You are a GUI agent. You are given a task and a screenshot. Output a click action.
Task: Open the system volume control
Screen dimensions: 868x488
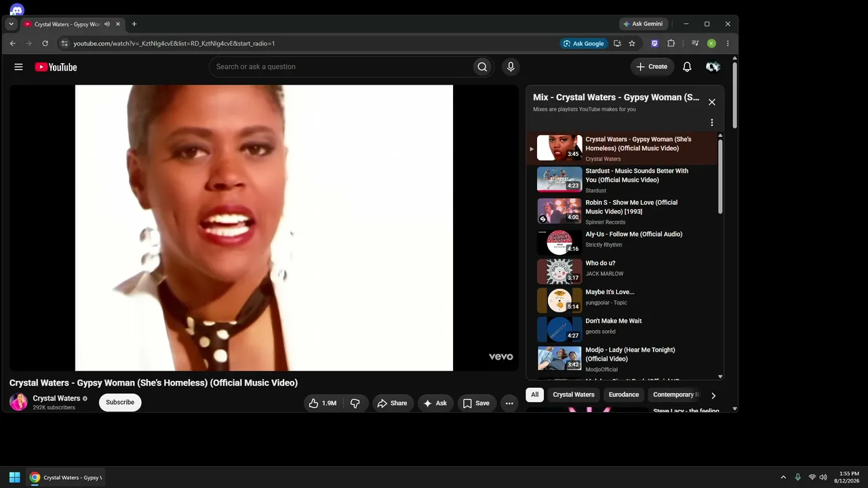click(823, 477)
